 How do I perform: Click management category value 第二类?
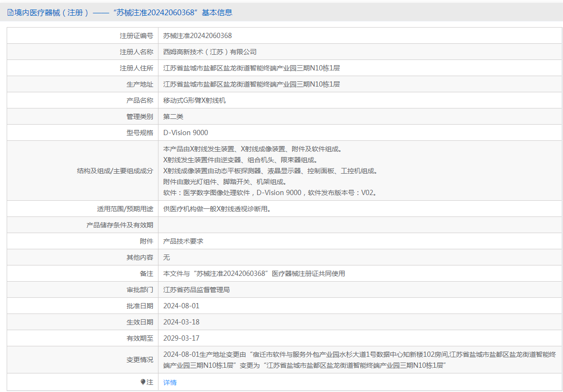pos(173,117)
